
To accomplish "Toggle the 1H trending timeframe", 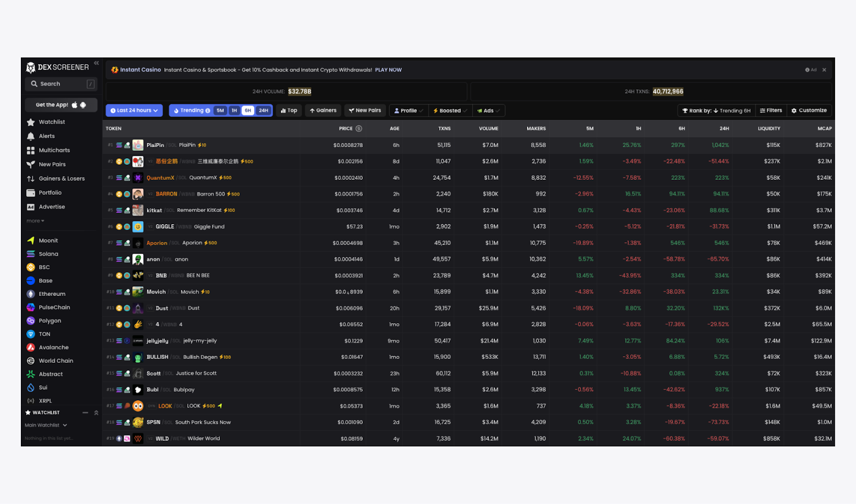I will (x=234, y=110).
